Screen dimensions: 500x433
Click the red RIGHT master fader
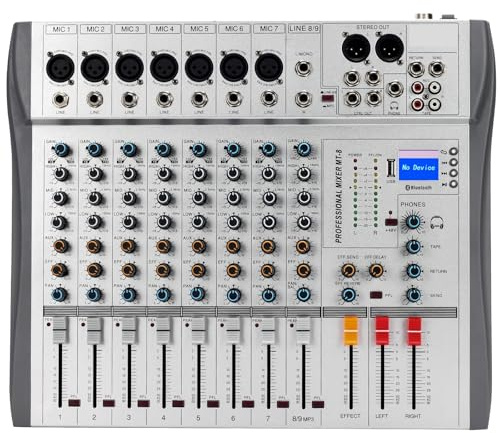point(414,331)
